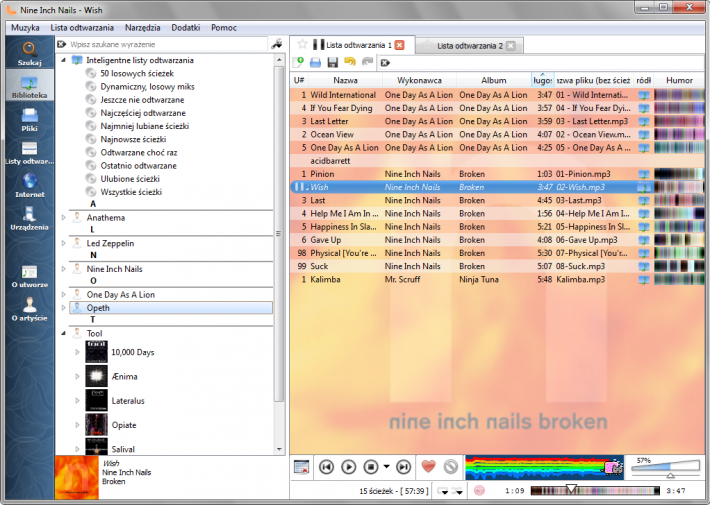The width and height of the screenshot is (710, 505).
Task: Click the new playlist icon in toolbar
Action: click(x=298, y=63)
